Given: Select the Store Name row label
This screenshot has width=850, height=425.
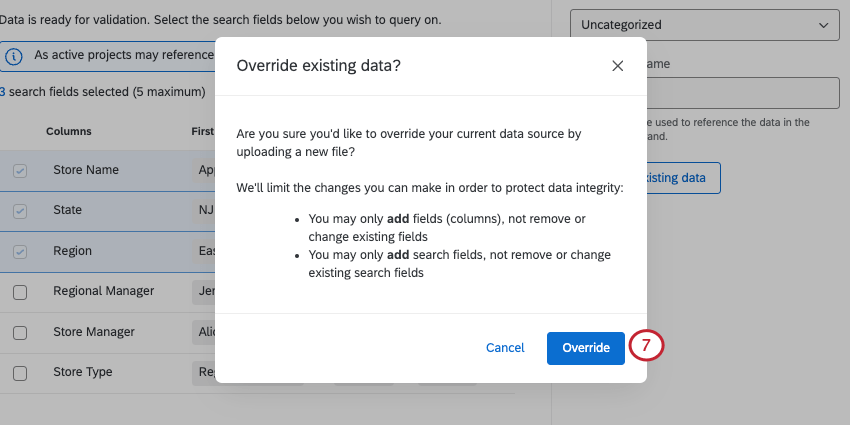Looking at the screenshot, I should (x=86, y=170).
